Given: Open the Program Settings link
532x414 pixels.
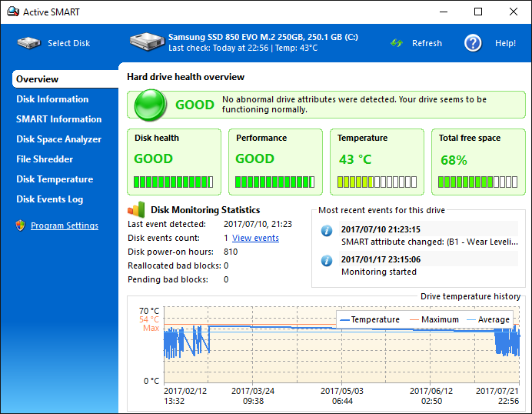Looking at the screenshot, I should [65, 226].
